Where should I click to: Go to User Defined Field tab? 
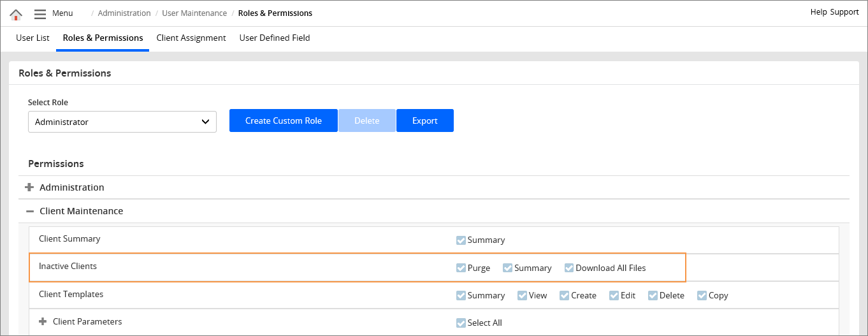275,38
